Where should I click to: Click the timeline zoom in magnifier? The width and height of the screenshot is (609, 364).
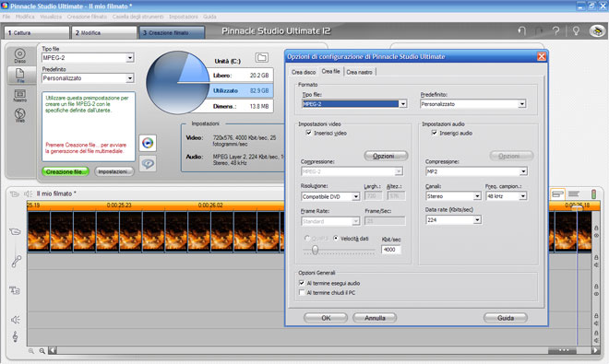42,351
